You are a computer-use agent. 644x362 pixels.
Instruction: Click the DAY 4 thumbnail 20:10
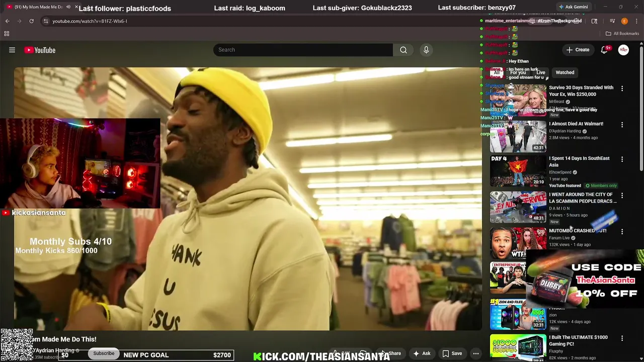pos(518,171)
